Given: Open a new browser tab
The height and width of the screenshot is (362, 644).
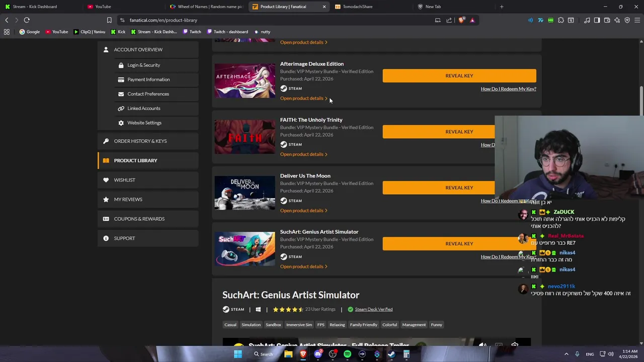Looking at the screenshot, I should point(502,7).
